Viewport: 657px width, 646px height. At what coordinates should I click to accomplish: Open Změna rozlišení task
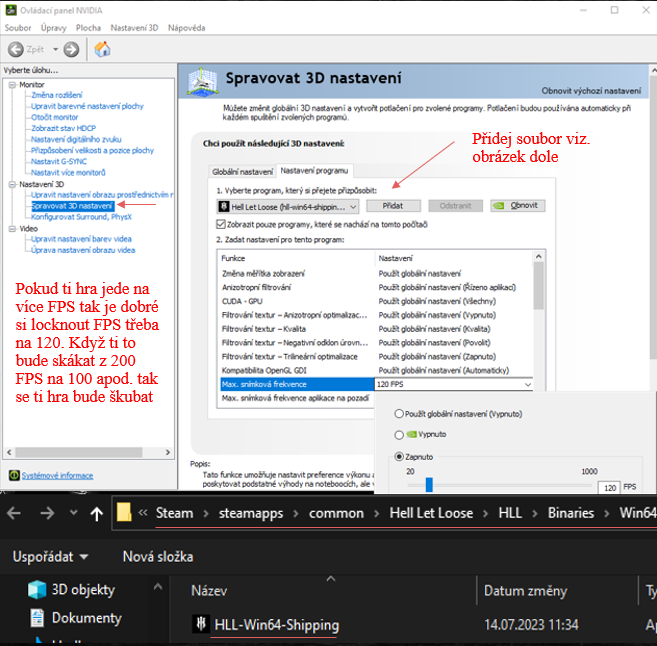pyautogui.click(x=57, y=95)
